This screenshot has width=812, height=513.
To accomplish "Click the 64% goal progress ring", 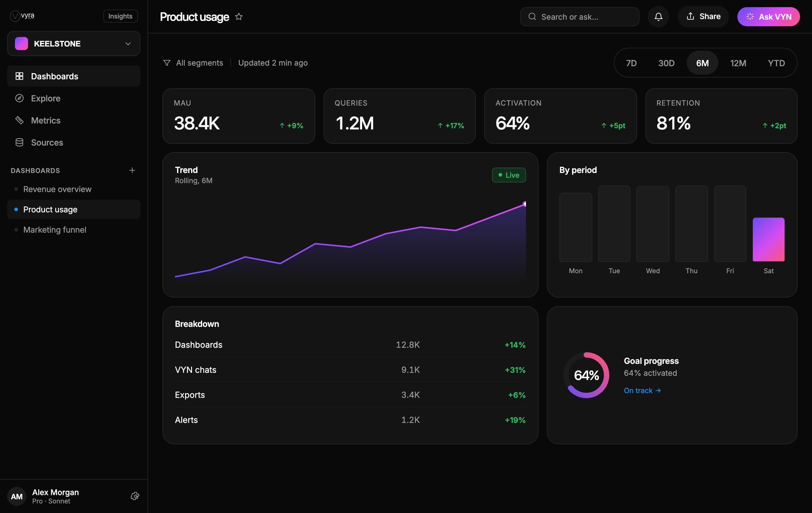I will coord(586,375).
